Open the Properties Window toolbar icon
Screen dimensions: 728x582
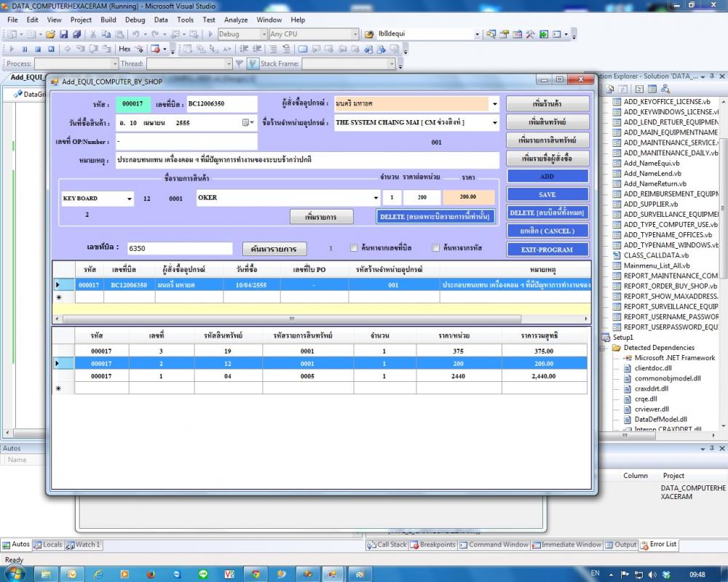click(x=505, y=34)
